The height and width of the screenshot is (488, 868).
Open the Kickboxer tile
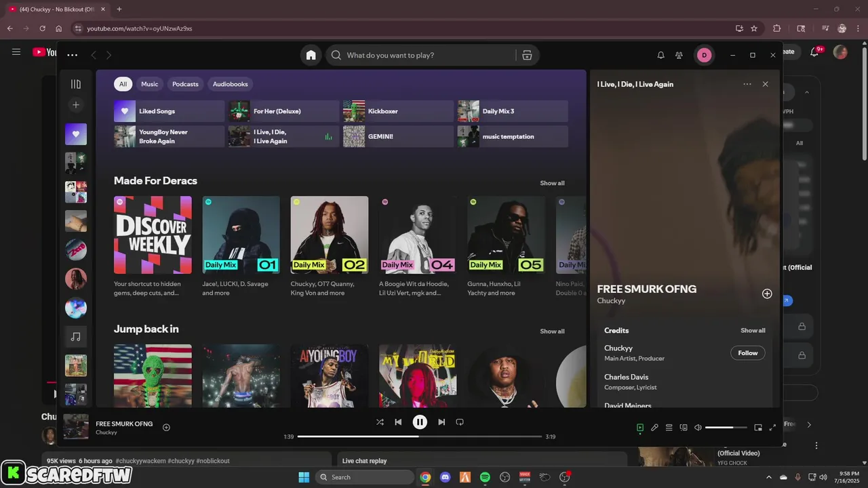[x=398, y=111]
